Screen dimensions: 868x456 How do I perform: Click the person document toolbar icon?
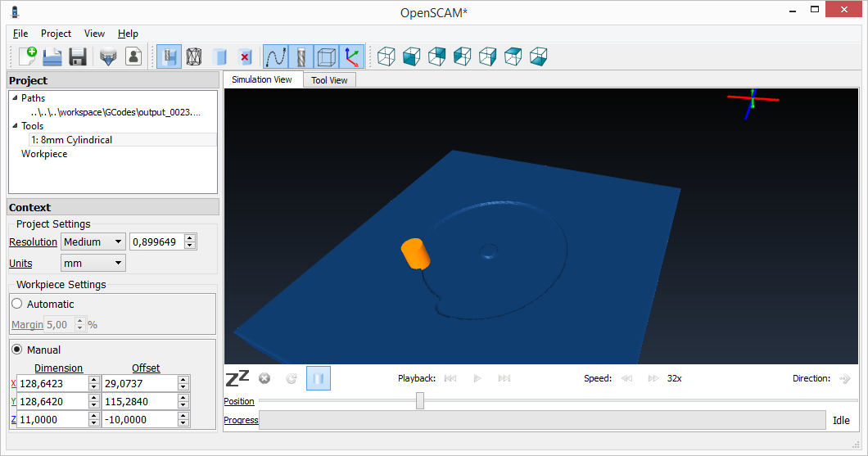(133, 56)
